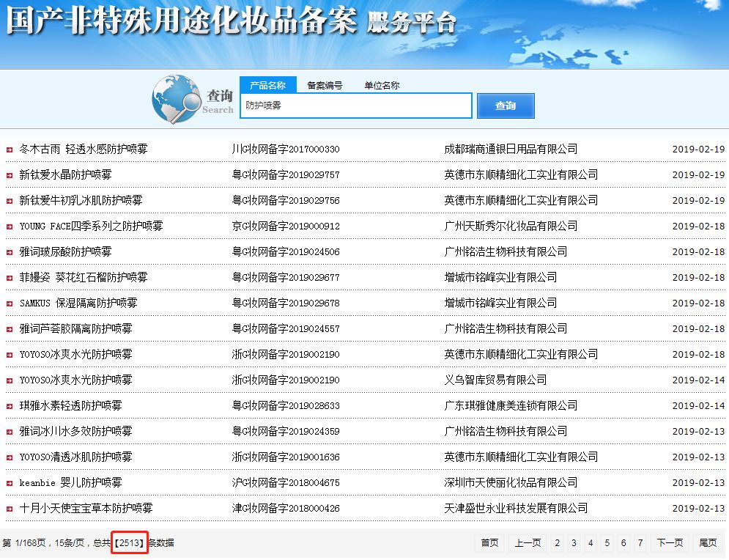The width and height of the screenshot is (729, 560).
Task: Open page 2 of results
Action: [x=557, y=543]
